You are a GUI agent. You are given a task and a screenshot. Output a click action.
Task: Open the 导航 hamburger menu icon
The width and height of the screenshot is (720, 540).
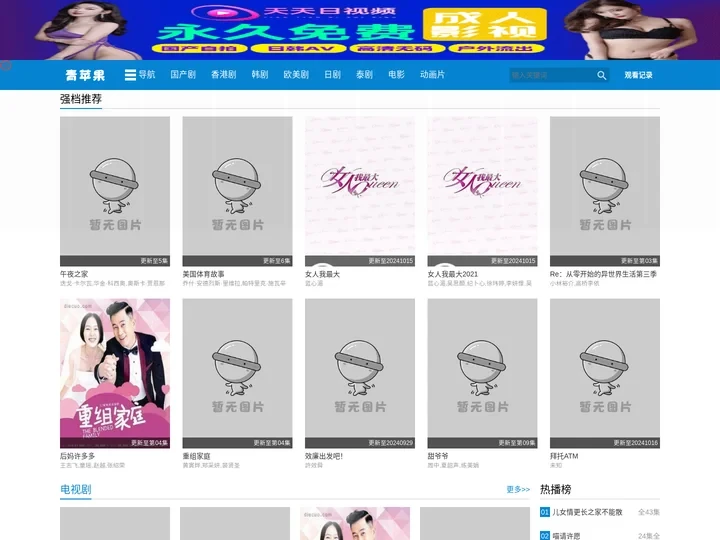[x=130, y=75]
